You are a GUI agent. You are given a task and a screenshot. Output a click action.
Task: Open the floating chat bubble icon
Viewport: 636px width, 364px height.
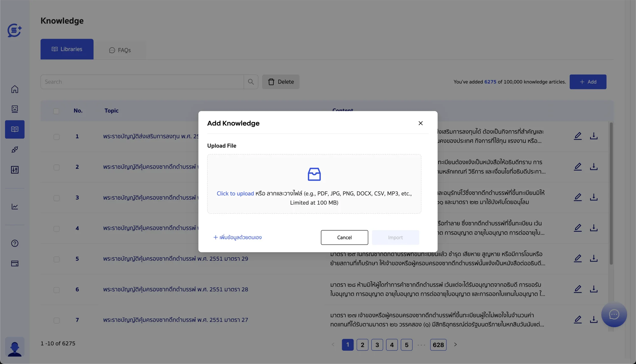tap(614, 314)
